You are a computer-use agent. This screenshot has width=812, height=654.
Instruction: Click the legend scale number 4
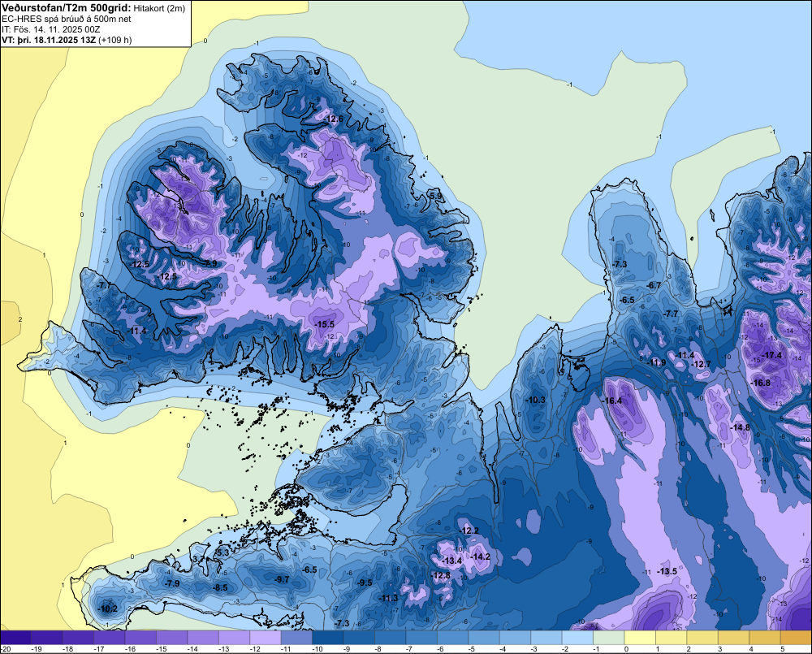click(x=751, y=649)
